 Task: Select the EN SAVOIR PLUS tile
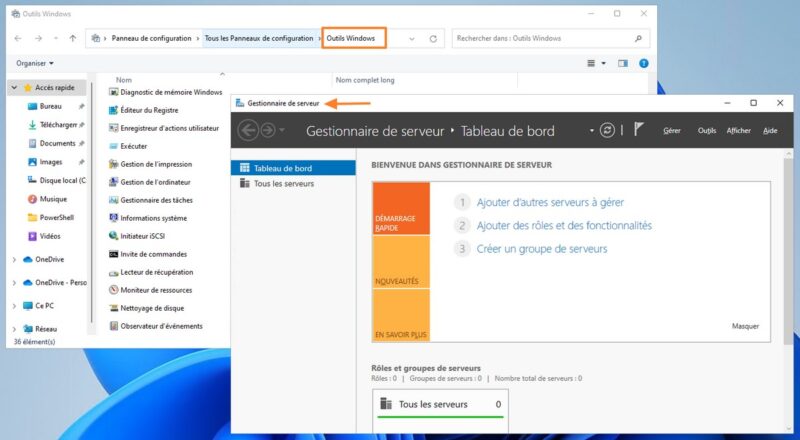click(x=401, y=315)
